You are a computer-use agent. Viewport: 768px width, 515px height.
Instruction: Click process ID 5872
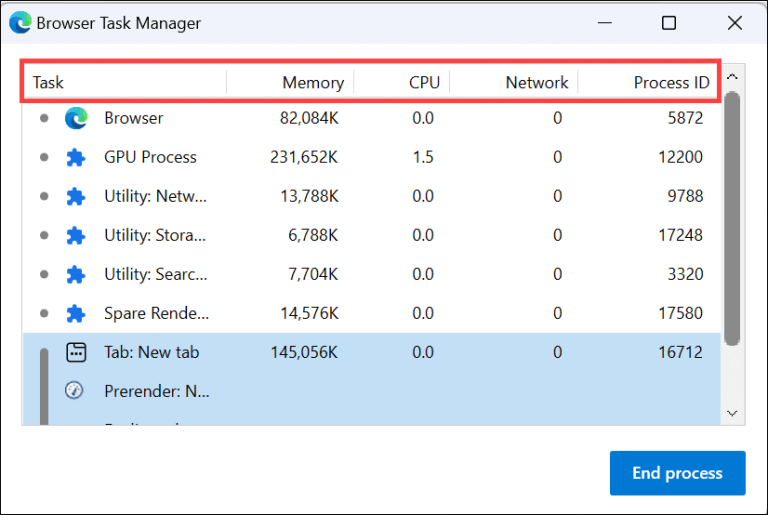tap(685, 118)
